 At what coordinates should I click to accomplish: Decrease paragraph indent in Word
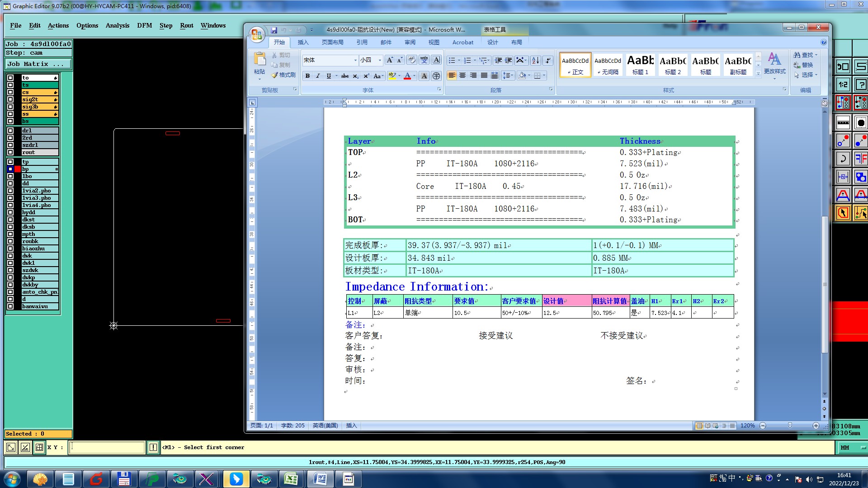point(498,60)
